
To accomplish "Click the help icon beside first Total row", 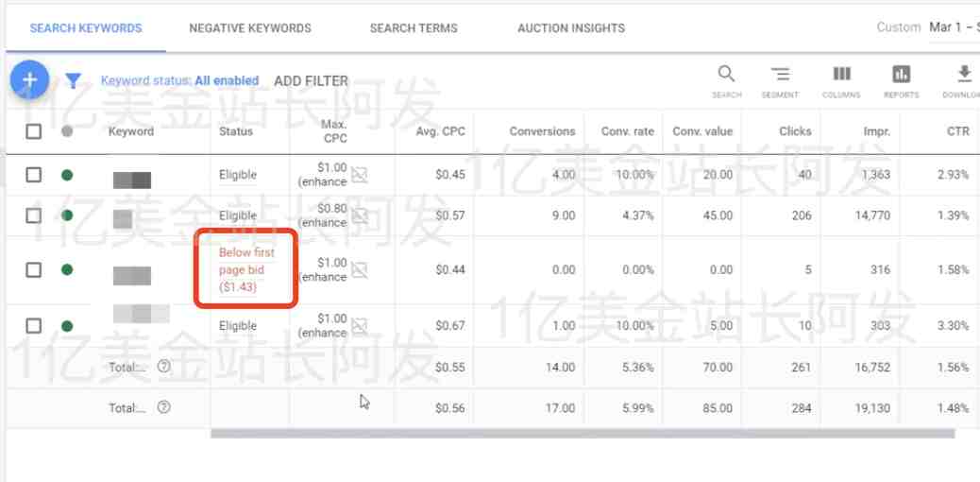I will [163, 366].
